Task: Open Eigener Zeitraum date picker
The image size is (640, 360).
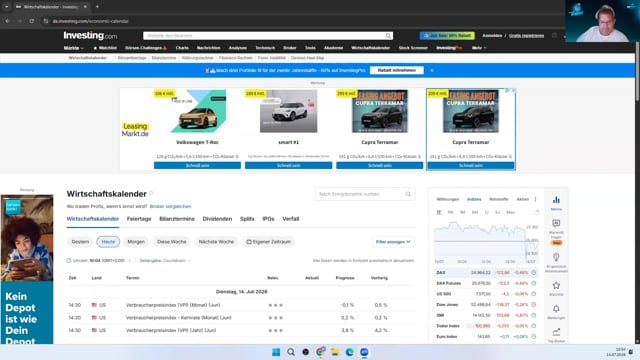Action: click(269, 242)
